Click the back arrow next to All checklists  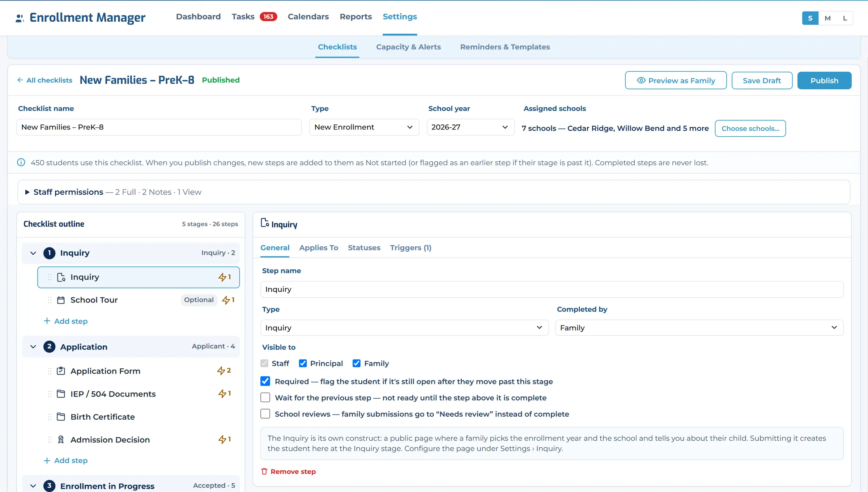click(20, 80)
